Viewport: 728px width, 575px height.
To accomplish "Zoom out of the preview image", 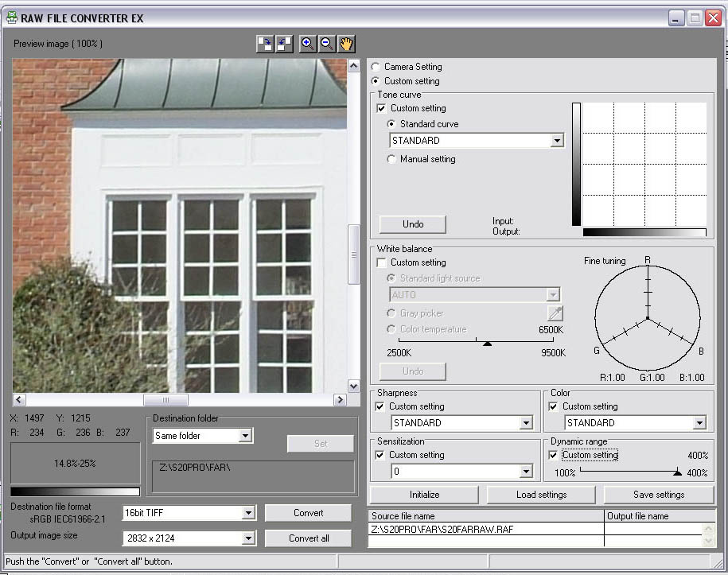I will [327, 45].
